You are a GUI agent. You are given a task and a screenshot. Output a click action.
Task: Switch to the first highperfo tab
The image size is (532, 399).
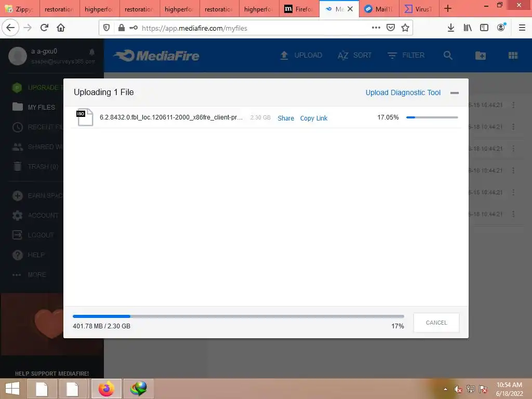(100, 9)
